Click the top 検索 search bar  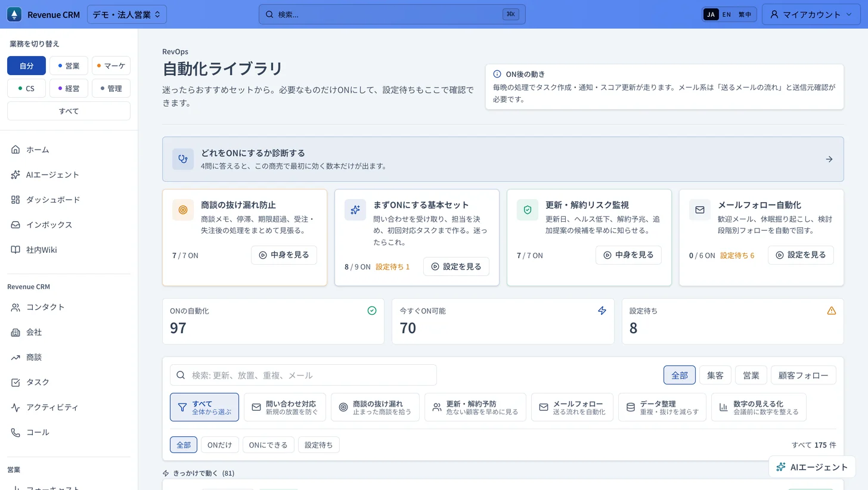(392, 14)
